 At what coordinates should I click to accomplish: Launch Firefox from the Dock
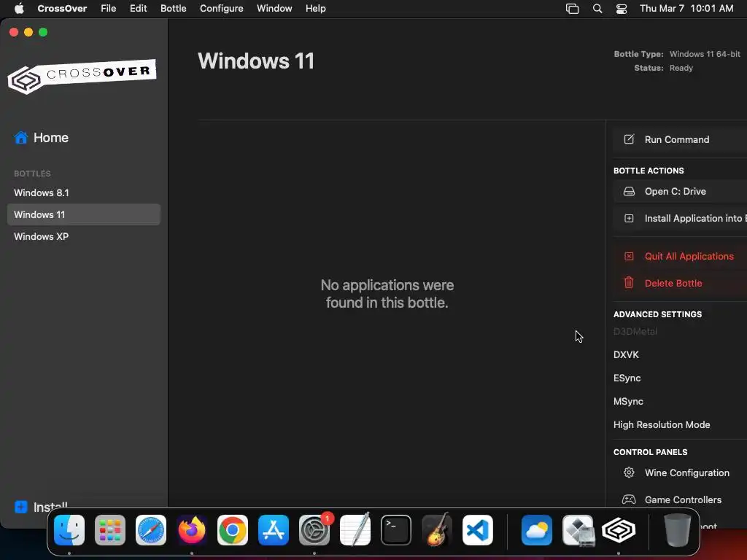[192, 530]
